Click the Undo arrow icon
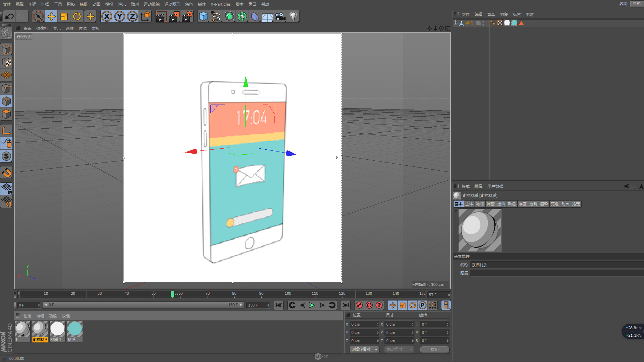The width and height of the screenshot is (644, 362). tap(10, 16)
